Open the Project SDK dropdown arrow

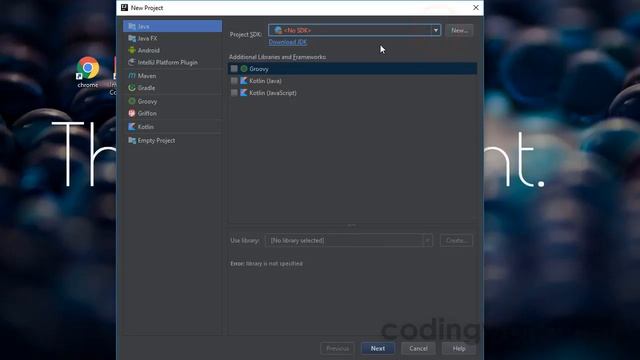point(436,30)
